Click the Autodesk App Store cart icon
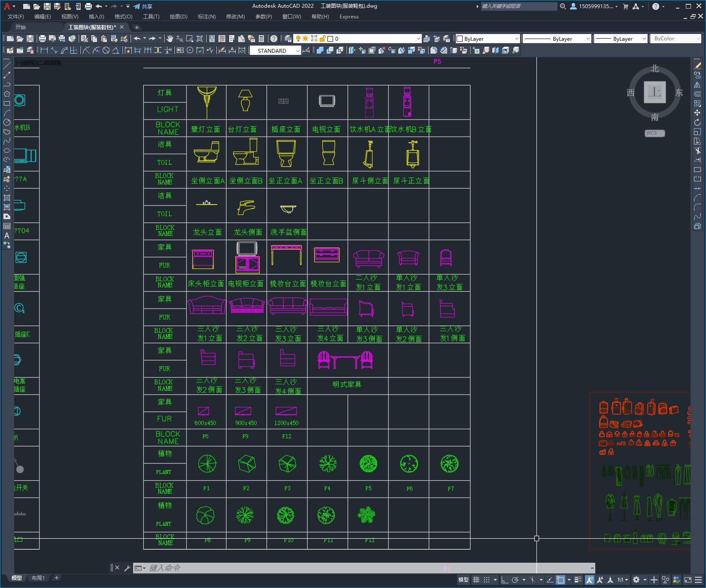The width and height of the screenshot is (706, 588). [x=625, y=6]
